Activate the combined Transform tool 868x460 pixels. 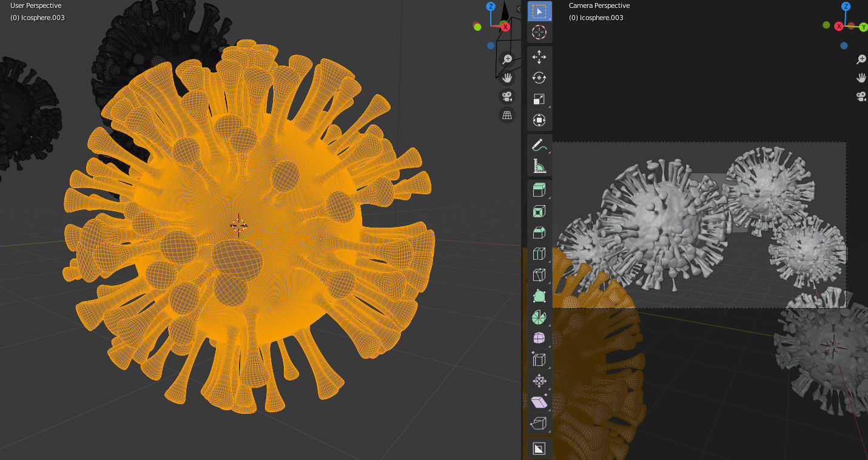coord(539,120)
